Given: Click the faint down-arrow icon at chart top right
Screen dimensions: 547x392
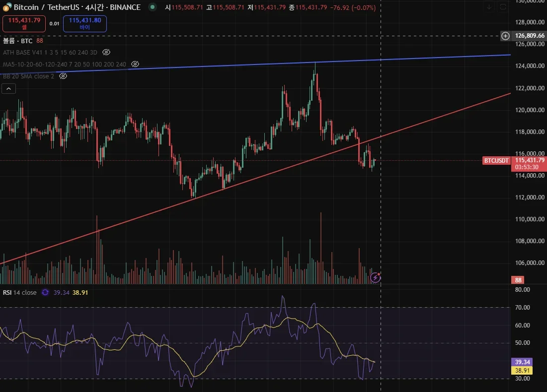Looking at the screenshot, I should tap(489, 7).
